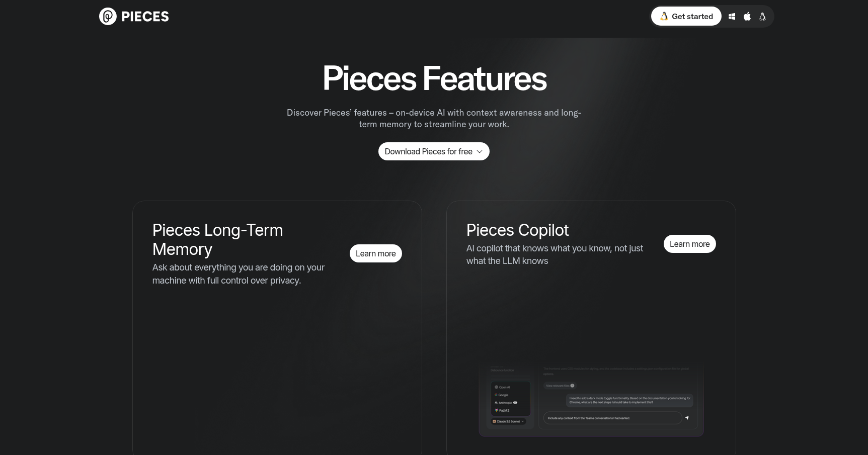868x455 pixels.
Task: Click the Anthropic provider icon in the model list
Action: click(496, 402)
